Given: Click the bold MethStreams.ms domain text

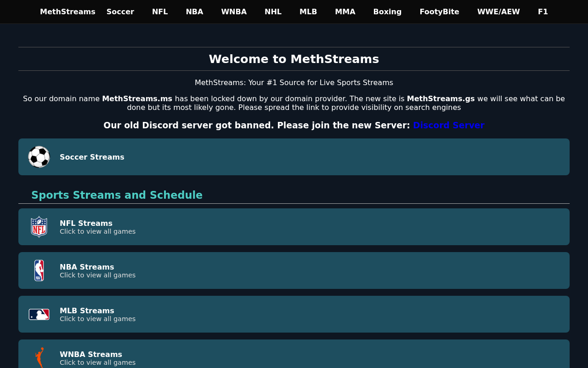Looking at the screenshot, I should point(137,98).
